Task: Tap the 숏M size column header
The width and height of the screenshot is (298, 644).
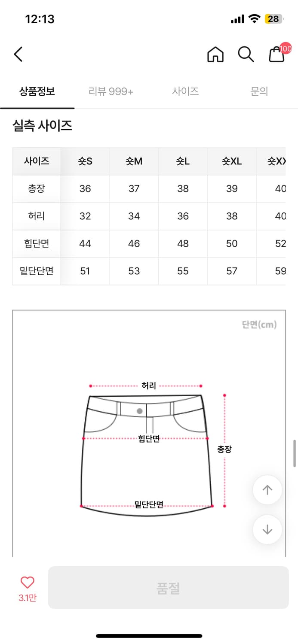Action: pyautogui.click(x=134, y=161)
